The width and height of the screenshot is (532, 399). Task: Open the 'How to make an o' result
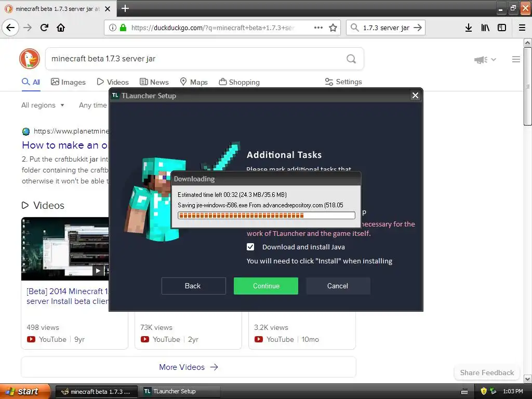[x=64, y=145]
